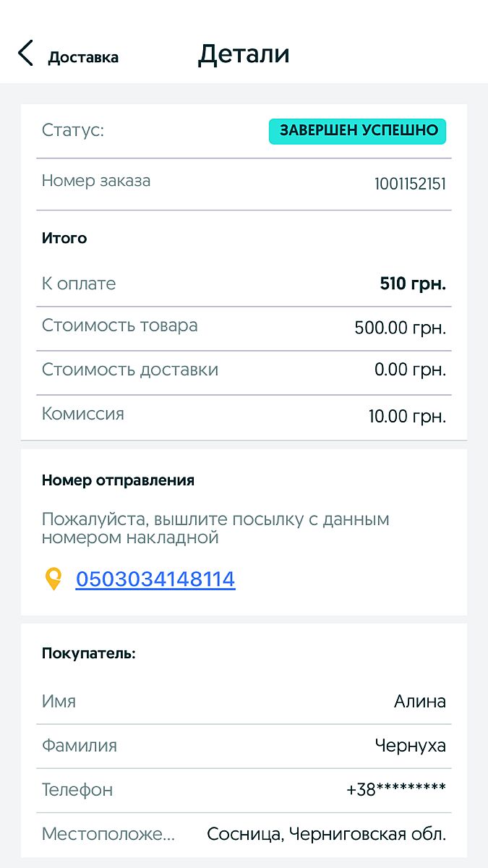The width and height of the screenshot is (488, 868).
Task: Tap location Сосница, Черниговская обл.
Action: click(326, 834)
